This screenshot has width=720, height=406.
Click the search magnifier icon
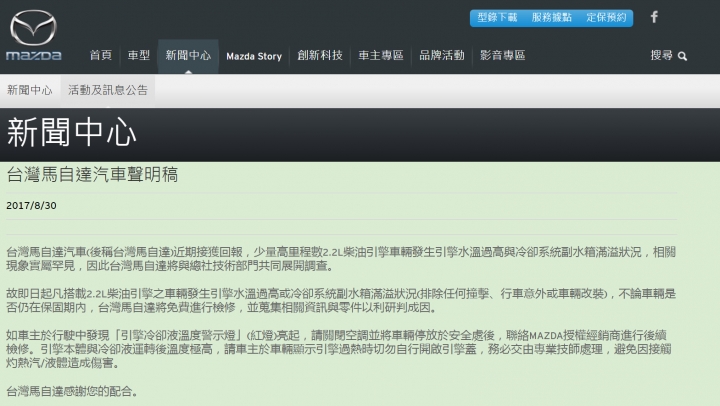(x=682, y=56)
